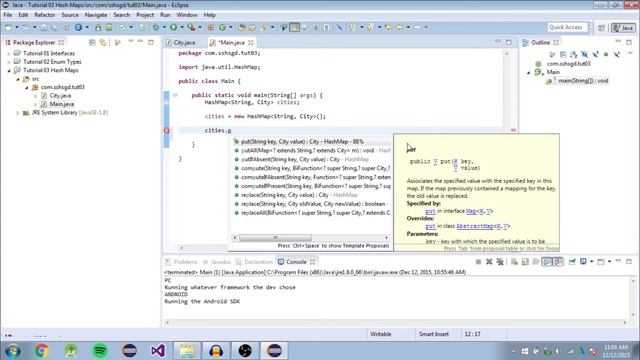Expand JRE System Library node
This screenshot has width=640, height=360.
click(x=18, y=113)
